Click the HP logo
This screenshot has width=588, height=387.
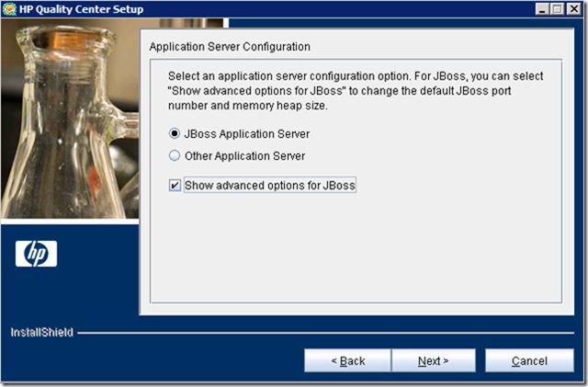click(37, 254)
